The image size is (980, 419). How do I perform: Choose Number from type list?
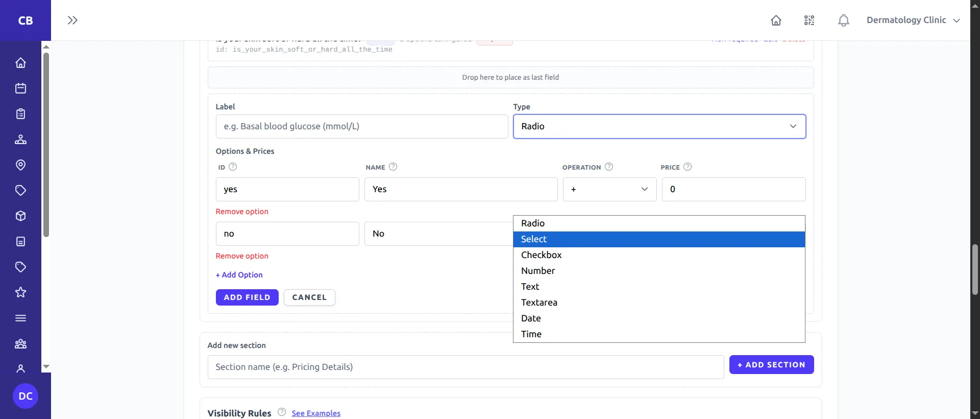659,271
